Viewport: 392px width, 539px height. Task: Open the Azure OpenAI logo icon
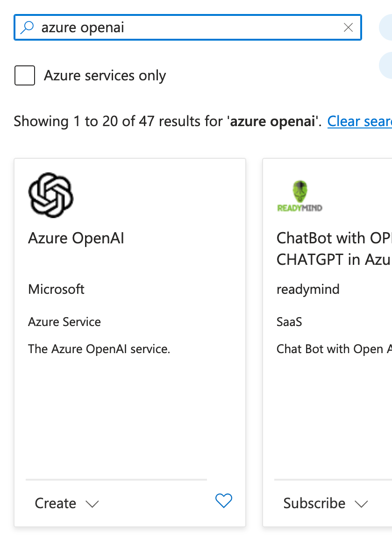[51, 195]
